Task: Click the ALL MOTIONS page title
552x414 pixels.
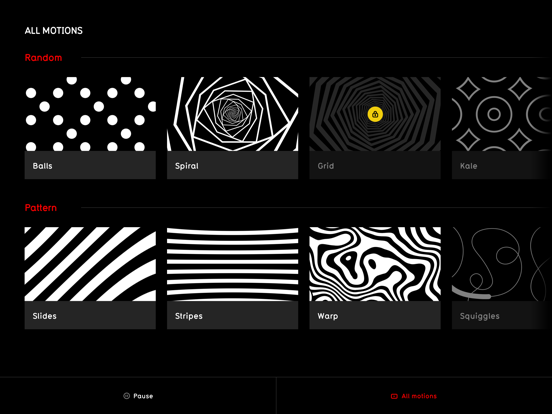Action: tap(54, 31)
